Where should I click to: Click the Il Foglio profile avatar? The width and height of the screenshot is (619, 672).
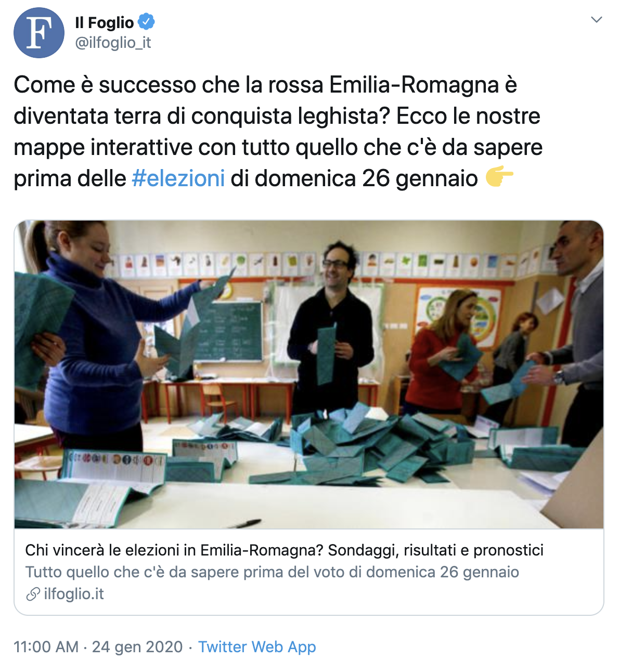(x=39, y=33)
